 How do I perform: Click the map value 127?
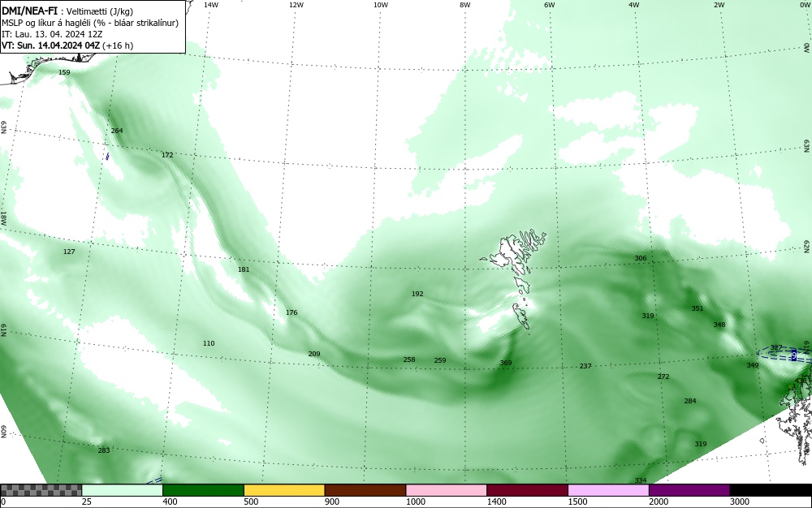click(69, 252)
